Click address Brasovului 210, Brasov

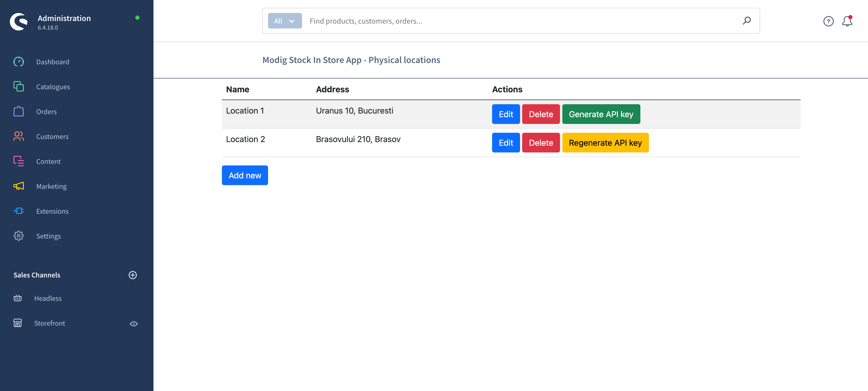358,139
